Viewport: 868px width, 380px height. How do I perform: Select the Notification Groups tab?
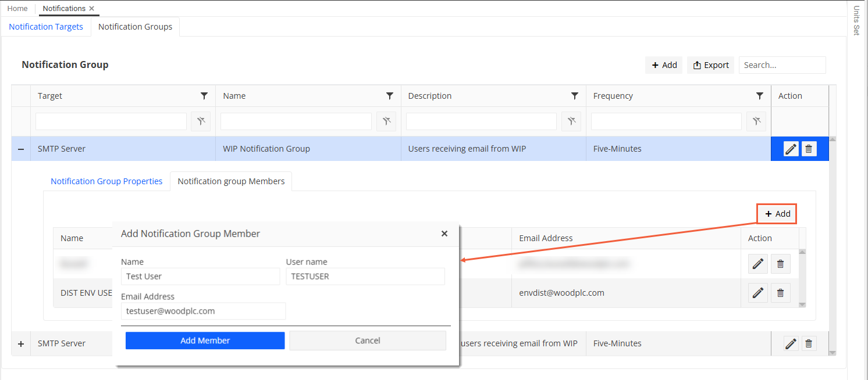click(x=136, y=27)
